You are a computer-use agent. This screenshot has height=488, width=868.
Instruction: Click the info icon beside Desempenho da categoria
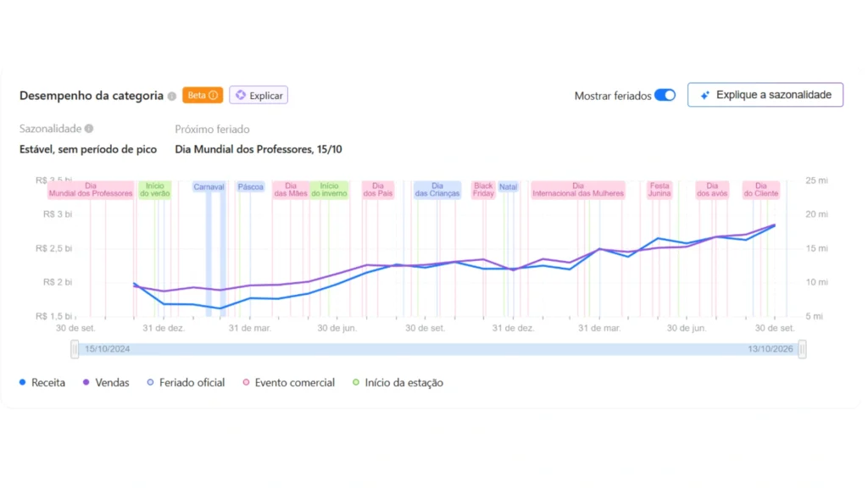(172, 97)
